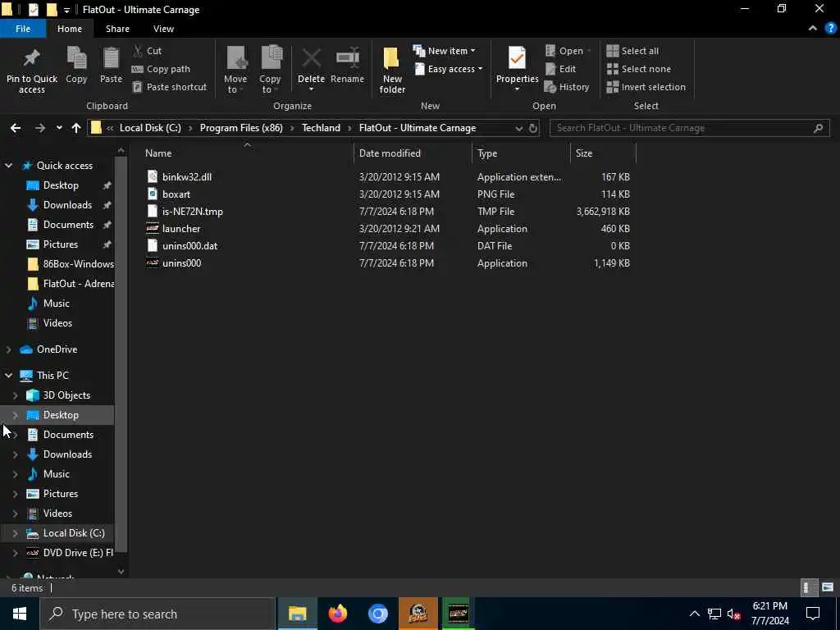
Task: Click Edit in the ribbon
Action: (x=560, y=69)
